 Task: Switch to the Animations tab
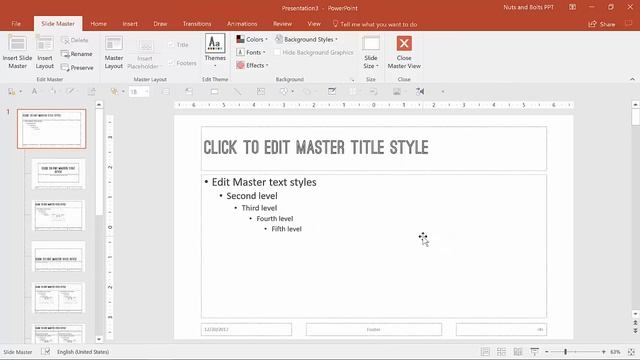click(242, 24)
